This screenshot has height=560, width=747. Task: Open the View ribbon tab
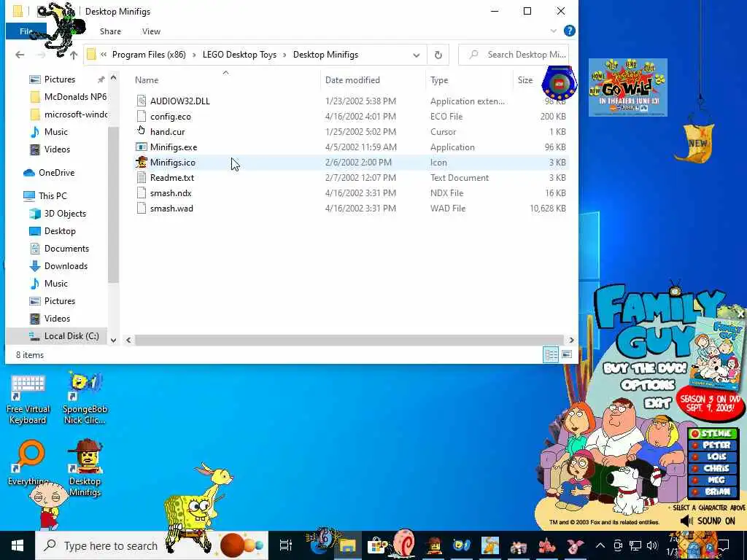(151, 31)
